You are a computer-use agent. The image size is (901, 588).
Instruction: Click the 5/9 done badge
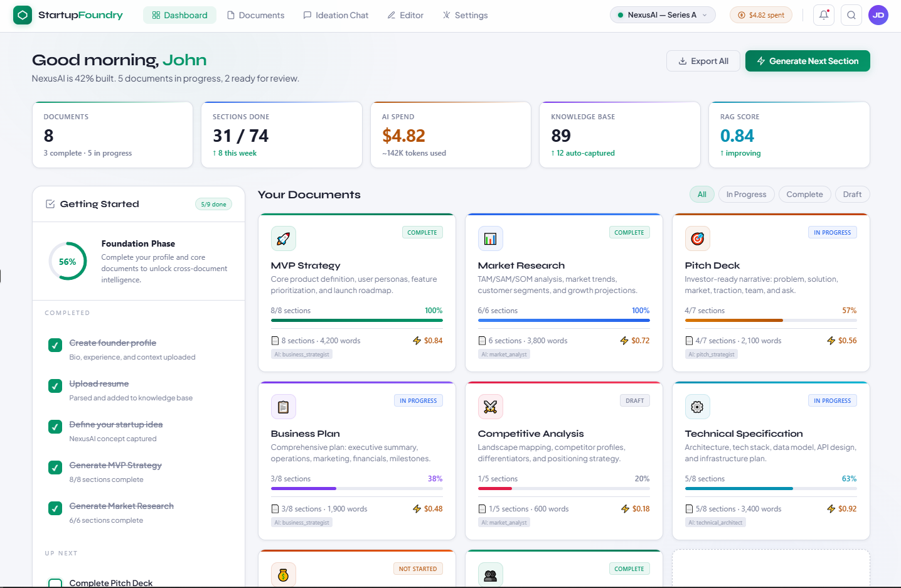tap(214, 204)
